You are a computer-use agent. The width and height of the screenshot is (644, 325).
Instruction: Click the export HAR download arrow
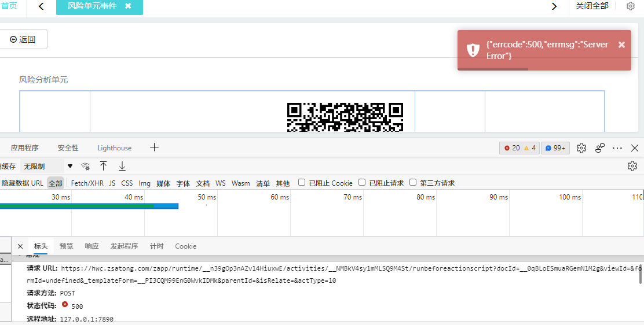coord(122,166)
